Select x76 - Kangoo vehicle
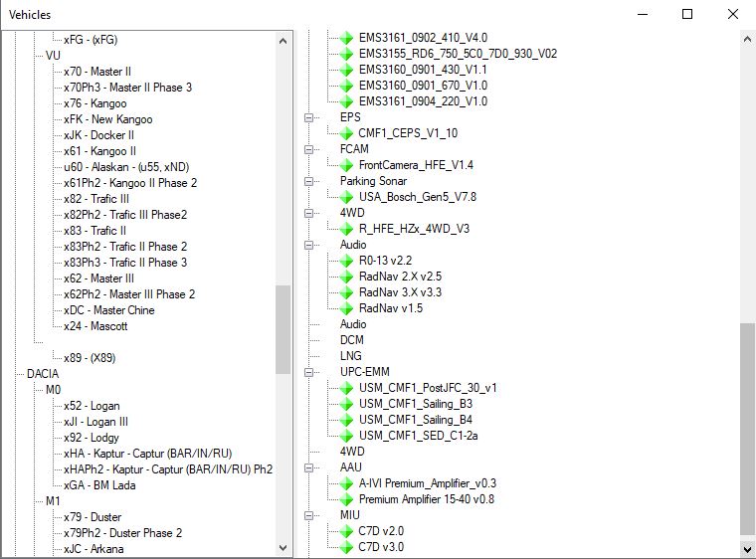This screenshot has height=559, width=756. coord(94,103)
